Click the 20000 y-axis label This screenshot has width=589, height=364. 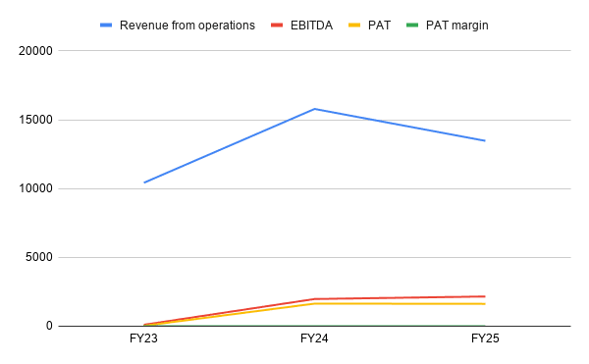click(35, 51)
